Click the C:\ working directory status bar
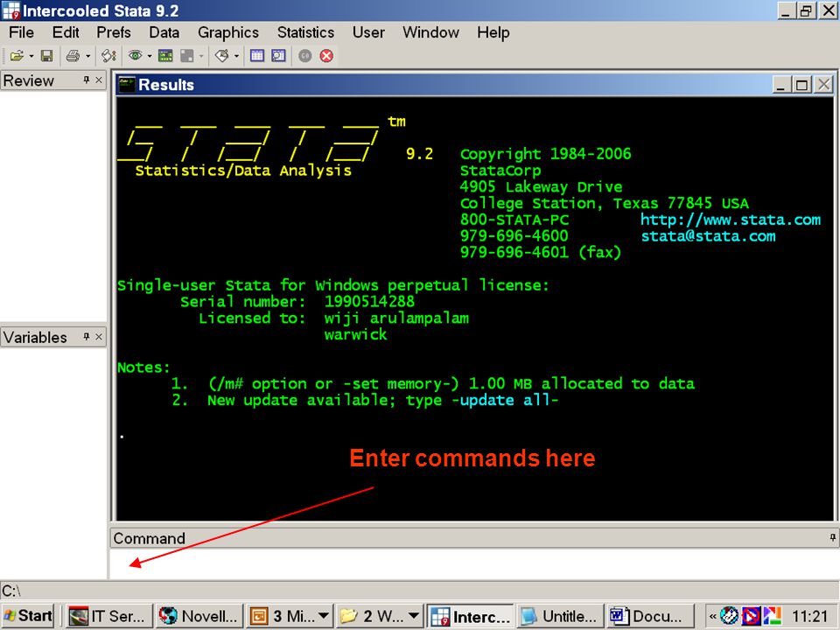This screenshot has height=630, width=840. (419, 591)
